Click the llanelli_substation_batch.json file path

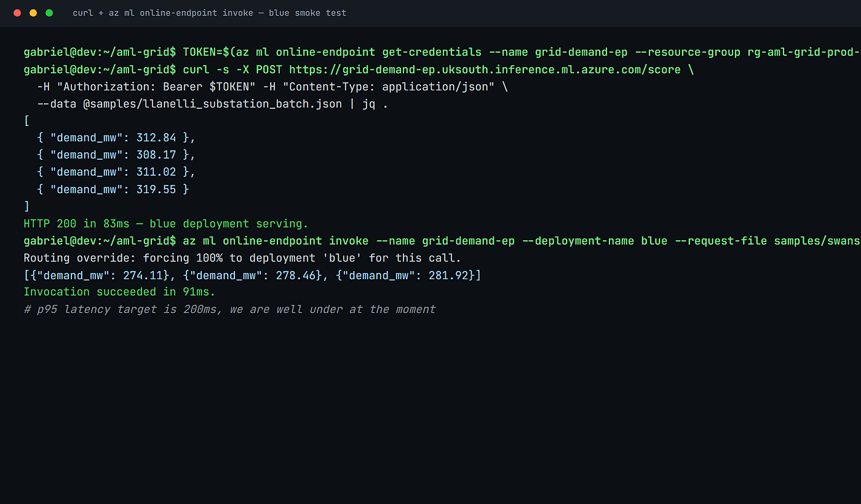click(212, 104)
